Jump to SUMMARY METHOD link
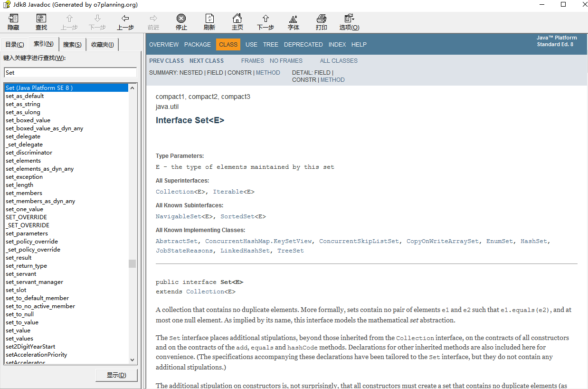 point(268,72)
